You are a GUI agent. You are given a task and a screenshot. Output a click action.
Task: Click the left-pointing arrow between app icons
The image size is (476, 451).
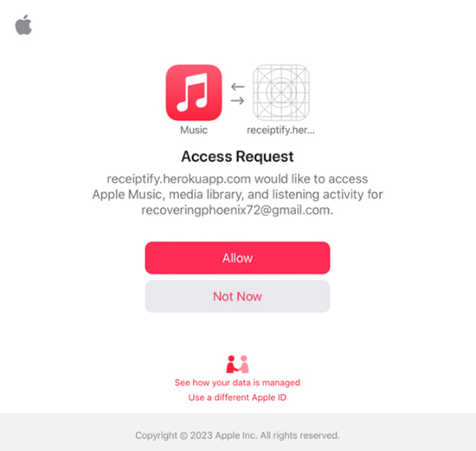pos(237,87)
